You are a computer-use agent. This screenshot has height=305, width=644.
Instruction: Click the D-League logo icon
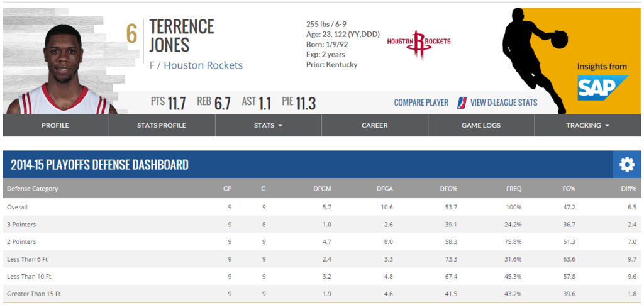coord(462,103)
